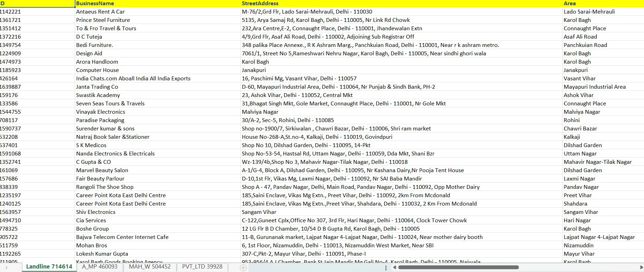Viewport: 644px width, 272px height.
Task: Select address cell M-76/2,Grd Flr, Lado Sarai-Mehrauli
Action: [x=401, y=11]
